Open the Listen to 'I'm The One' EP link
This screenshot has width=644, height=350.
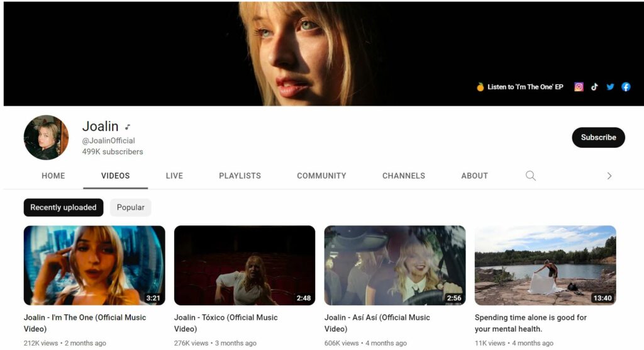(525, 87)
